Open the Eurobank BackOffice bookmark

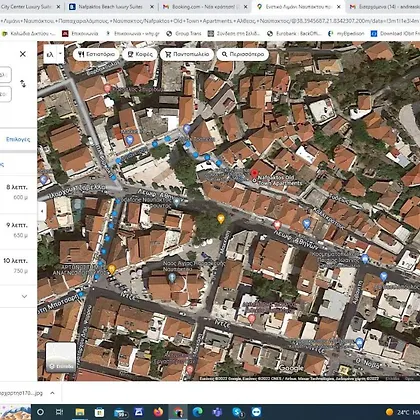coord(294,33)
